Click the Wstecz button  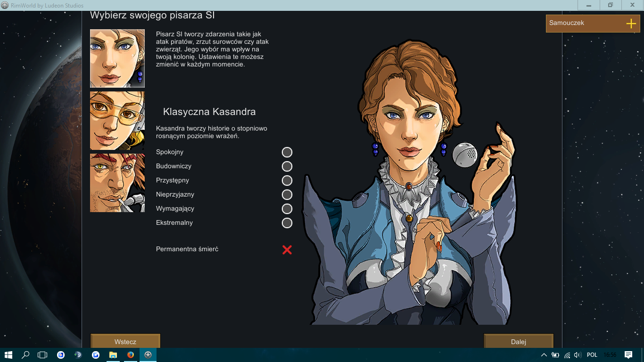[x=125, y=342]
